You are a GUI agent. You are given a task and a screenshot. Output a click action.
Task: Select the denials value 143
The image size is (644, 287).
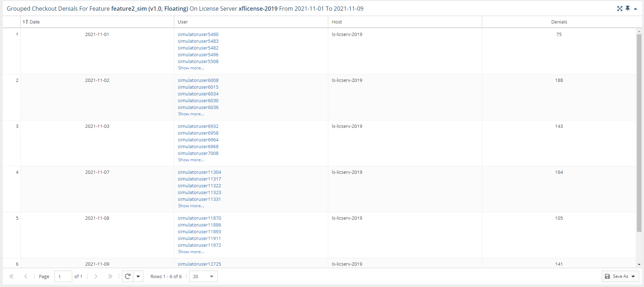559,126
